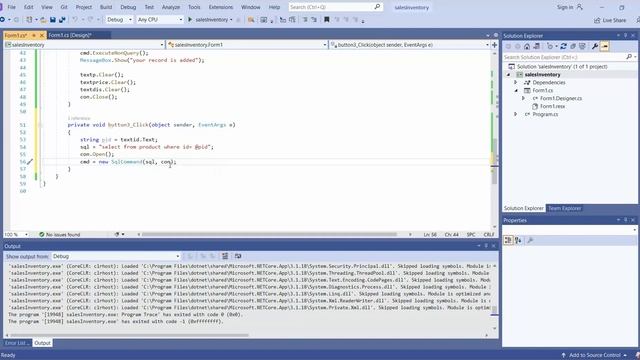Click the Live Share icon
640x360 pixels.
[597, 20]
